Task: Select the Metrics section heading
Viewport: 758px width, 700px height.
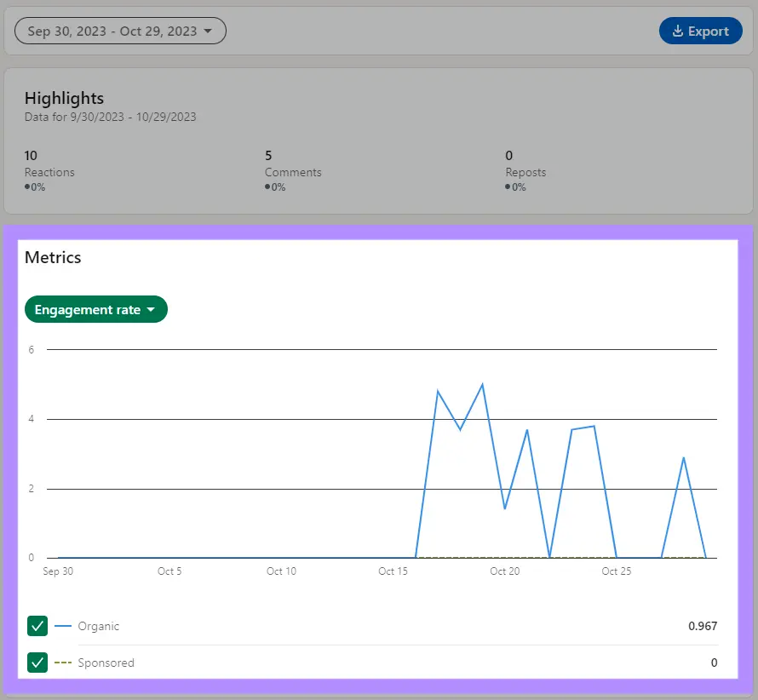Action: click(x=53, y=257)
